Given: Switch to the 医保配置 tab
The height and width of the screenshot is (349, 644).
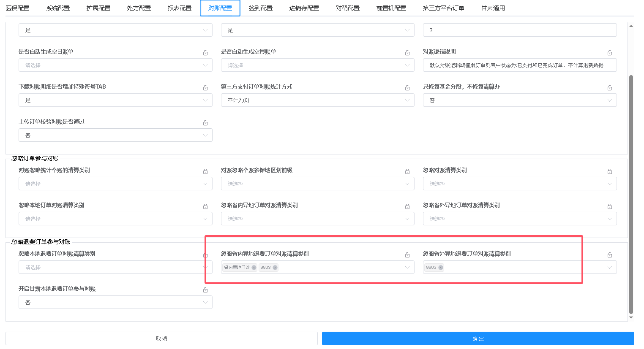Looking at the screenshot, I should 17,8.
